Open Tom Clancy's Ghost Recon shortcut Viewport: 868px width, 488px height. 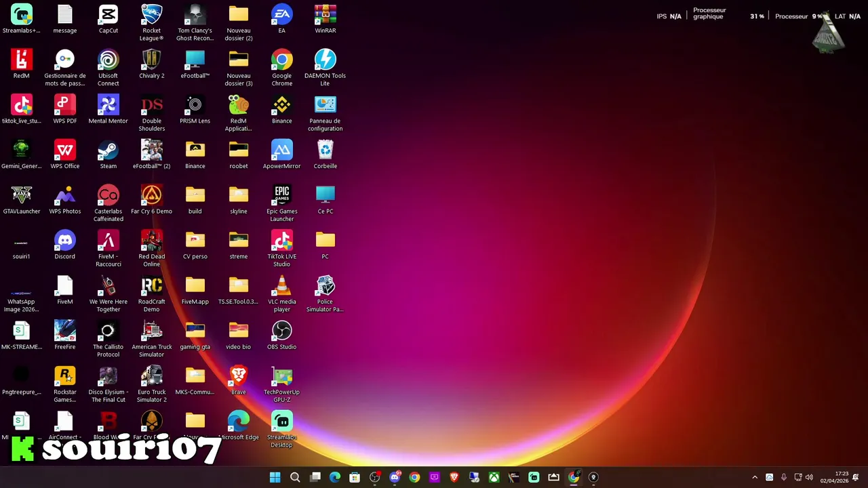[x=195, y=22]
